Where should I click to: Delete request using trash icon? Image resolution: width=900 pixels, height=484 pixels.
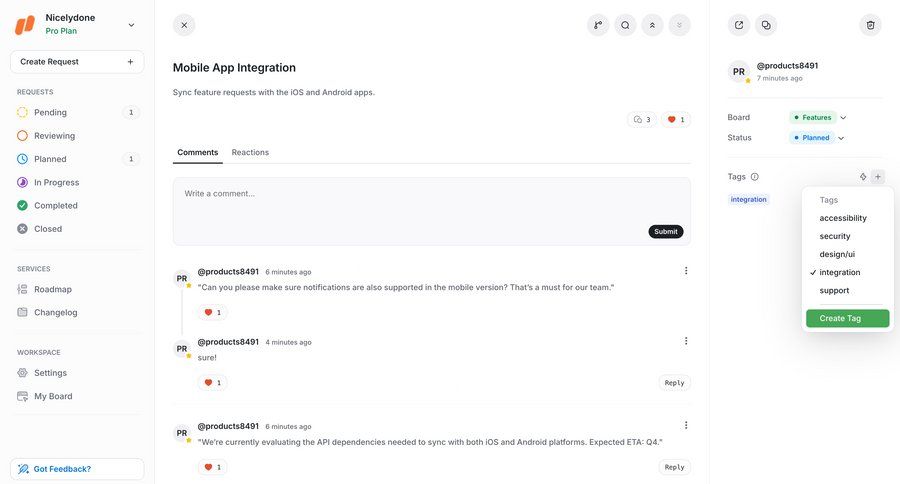point(870,25)
